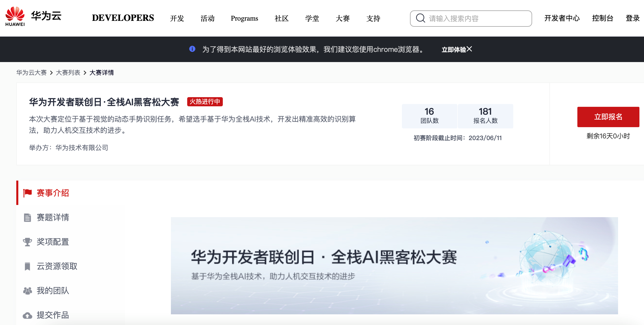
Task: Expand the 大赛 nav menu
Action: tap(343, 18)
